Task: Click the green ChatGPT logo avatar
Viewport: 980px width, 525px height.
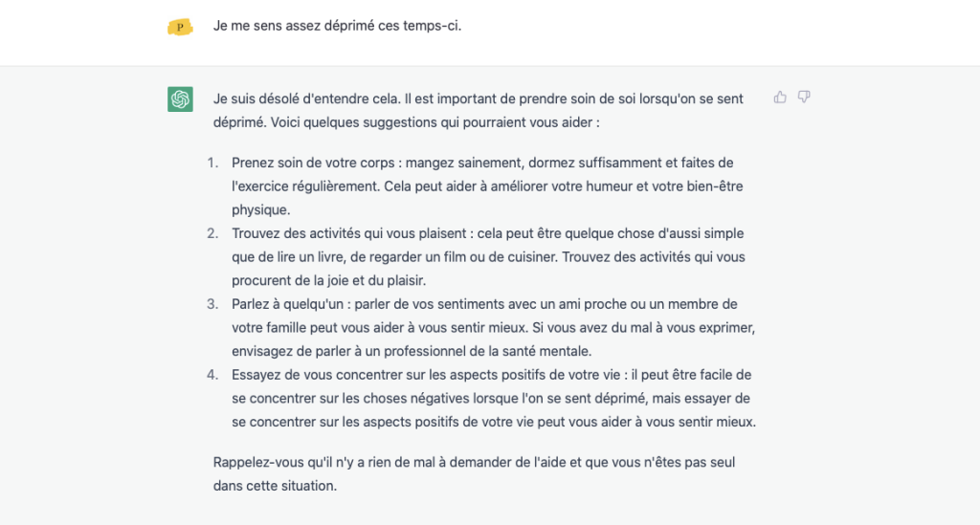Action: [x=180, y=99]
